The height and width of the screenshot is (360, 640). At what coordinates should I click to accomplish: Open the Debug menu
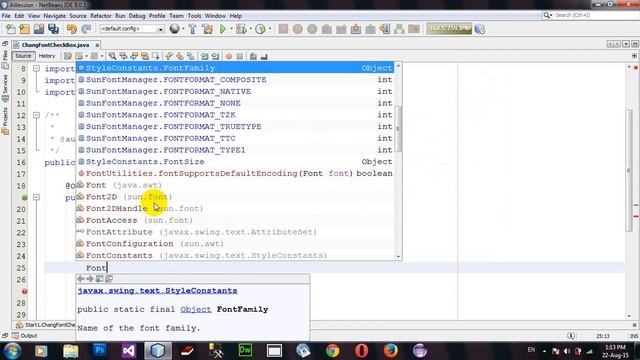coord(137,16)
